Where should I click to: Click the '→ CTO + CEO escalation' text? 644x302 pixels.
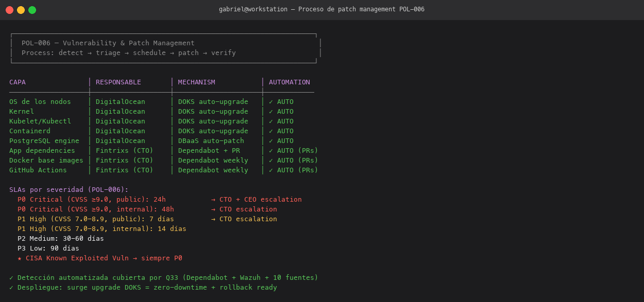tap(257, 200)
